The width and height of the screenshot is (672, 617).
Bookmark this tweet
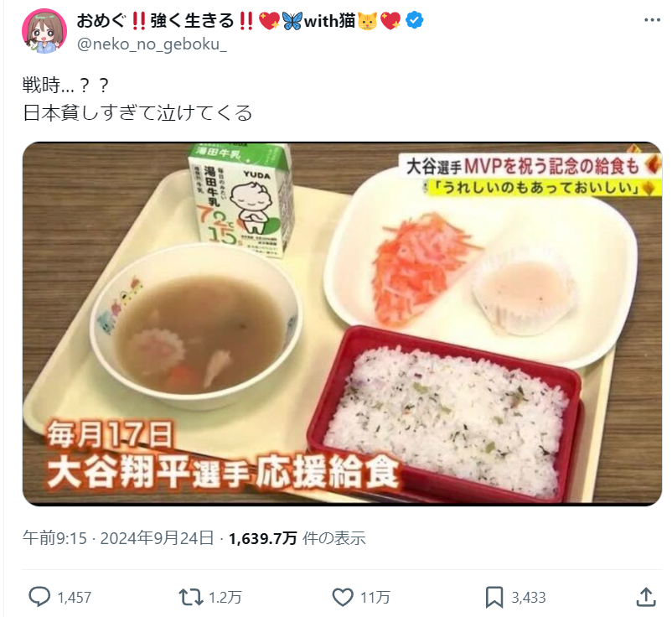(x=494, y=597)
